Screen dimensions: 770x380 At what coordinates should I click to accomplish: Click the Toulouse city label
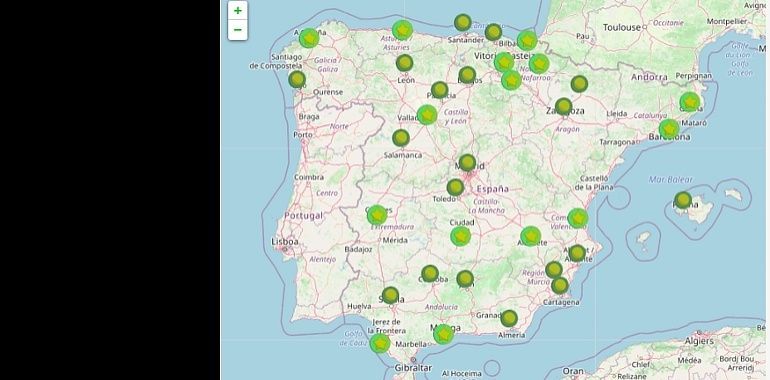coord(622,27)
